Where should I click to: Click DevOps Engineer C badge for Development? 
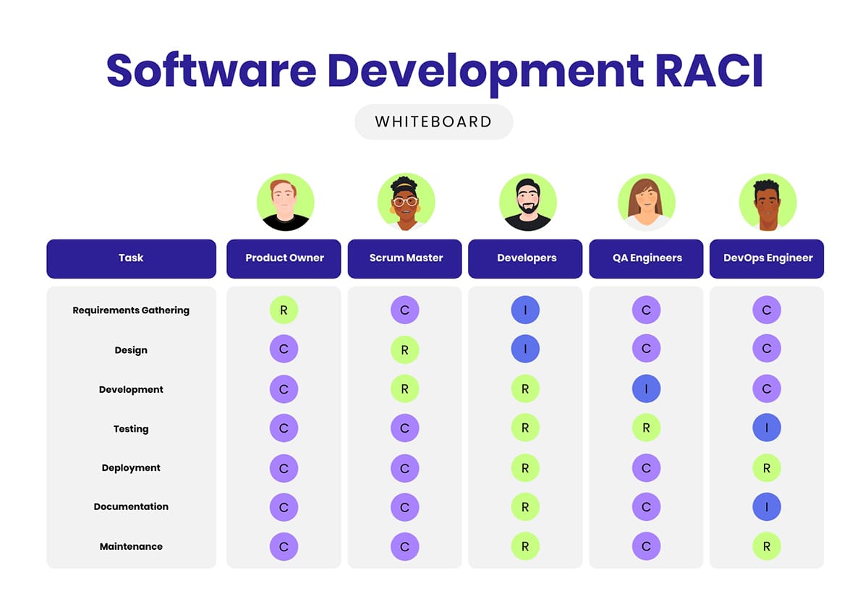tap(767, 389)
